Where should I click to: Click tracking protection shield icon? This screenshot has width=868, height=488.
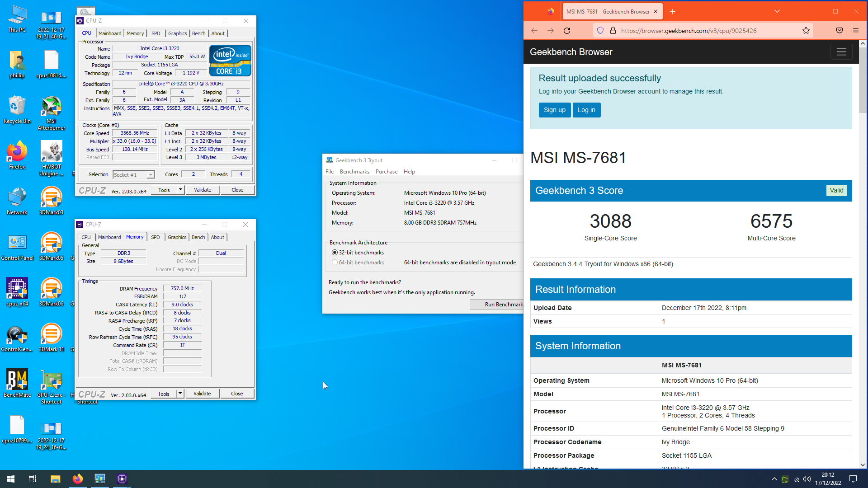(600, 31)
